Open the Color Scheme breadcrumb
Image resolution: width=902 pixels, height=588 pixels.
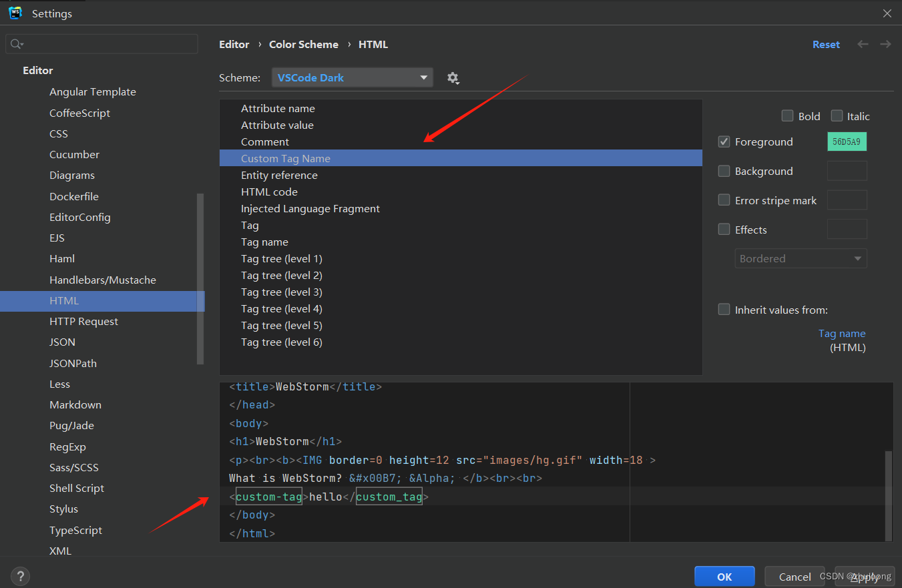(x=304, y=44)
